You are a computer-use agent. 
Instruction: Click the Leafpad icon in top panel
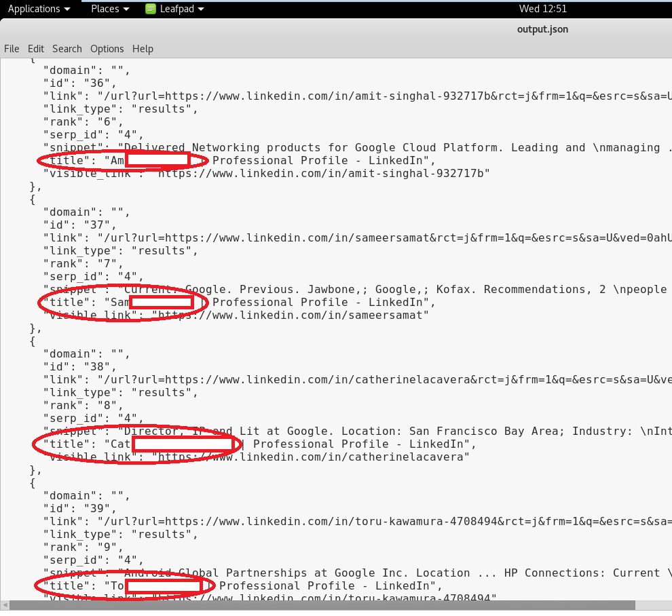coord(151,9)
